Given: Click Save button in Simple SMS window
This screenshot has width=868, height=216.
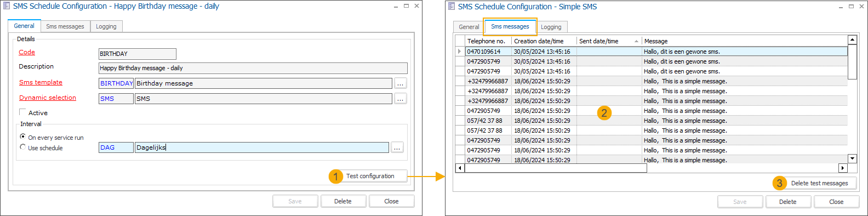Looking at the screenshot, I should point(740,202).
